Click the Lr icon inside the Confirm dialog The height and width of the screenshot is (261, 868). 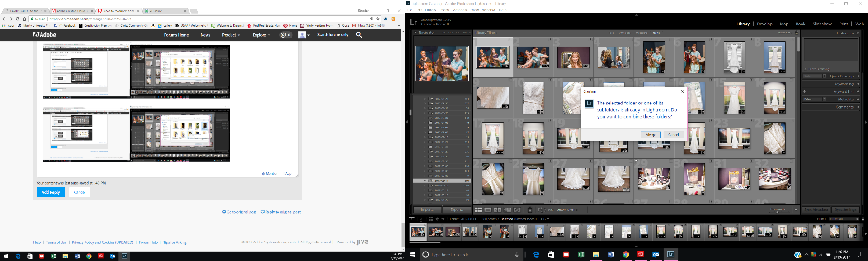[589, 104]
